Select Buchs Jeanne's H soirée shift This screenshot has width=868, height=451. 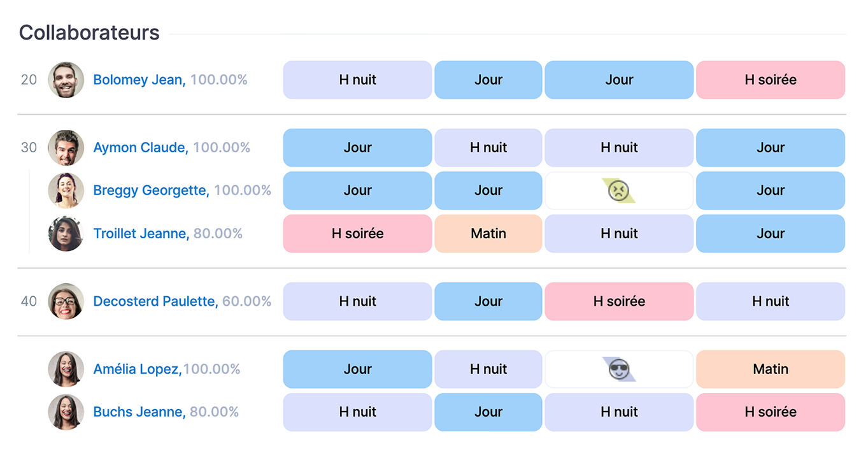770,412
